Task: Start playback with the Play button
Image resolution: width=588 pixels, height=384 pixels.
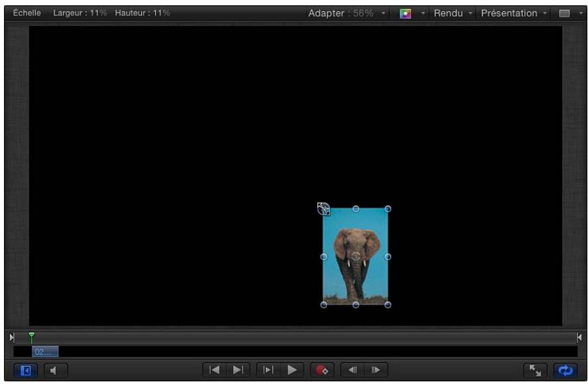Action: [292, 370]
